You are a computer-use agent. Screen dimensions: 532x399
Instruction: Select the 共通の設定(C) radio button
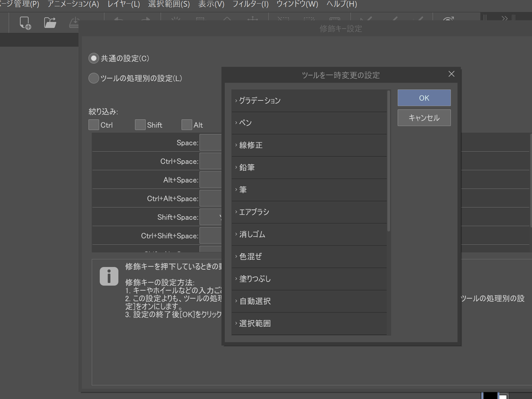[94, 58]
